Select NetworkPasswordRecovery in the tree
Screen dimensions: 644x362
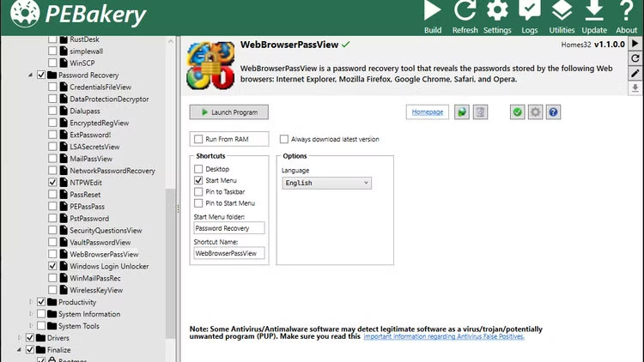click(112, 171)
